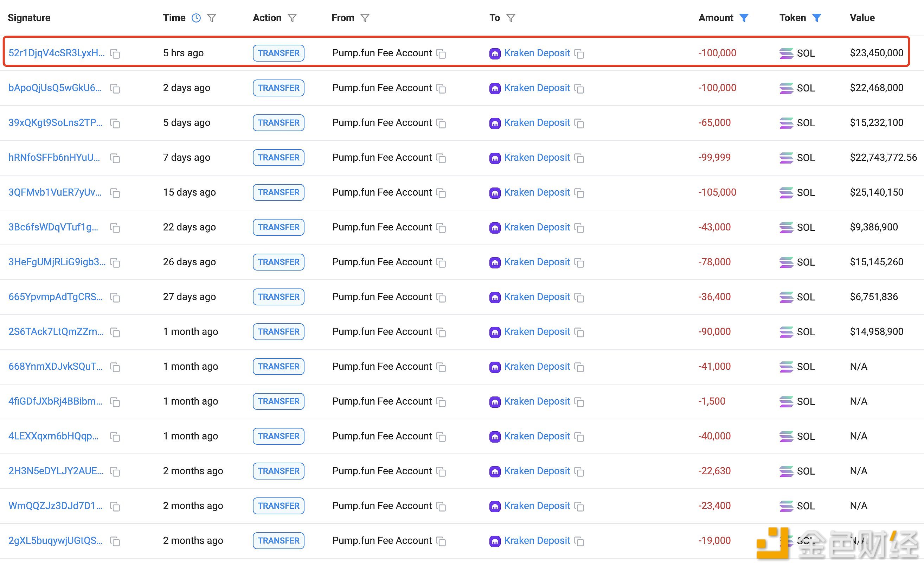Copy signature bApoQjUsQ5wGkU6...
Screen dimensions: 924x565
(x=115, y=89)
